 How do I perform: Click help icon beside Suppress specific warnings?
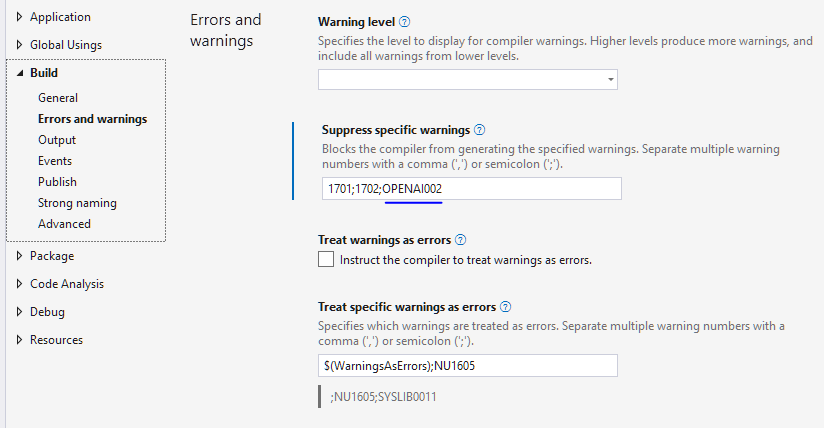point(480,130)
